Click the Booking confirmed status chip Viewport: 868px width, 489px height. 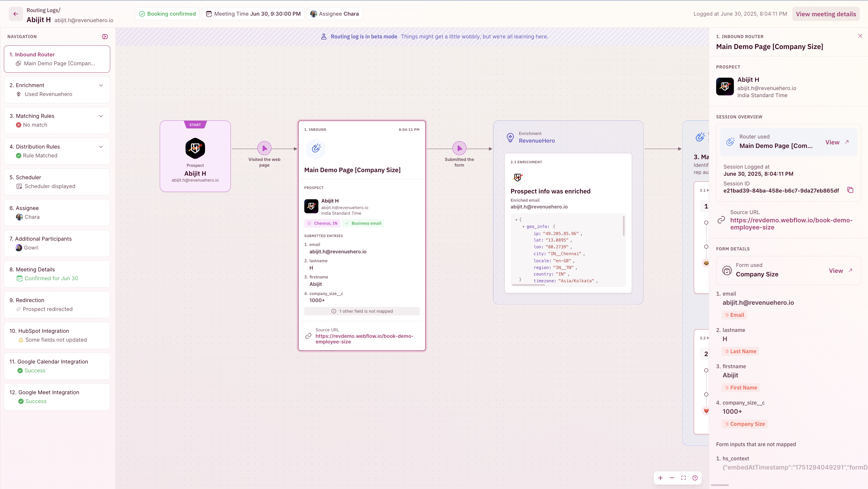[167, 14]
